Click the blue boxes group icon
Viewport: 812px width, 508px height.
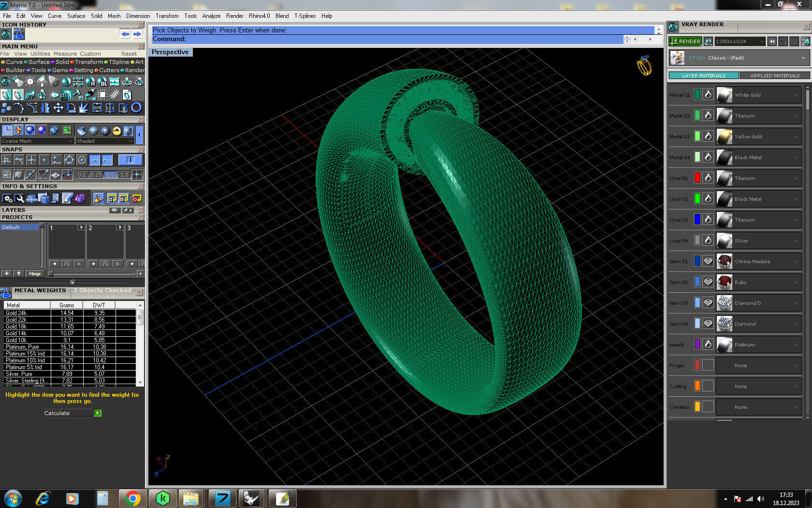click(x=6, y=107)
